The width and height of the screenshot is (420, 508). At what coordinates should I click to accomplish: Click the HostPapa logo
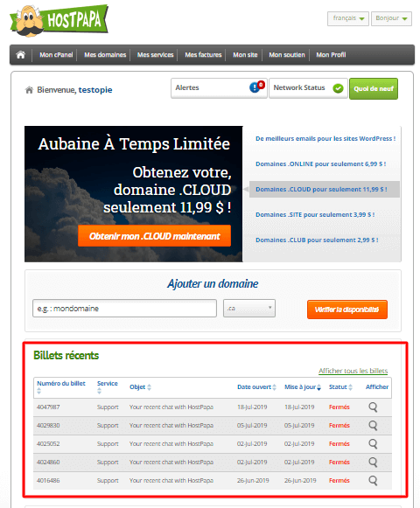click(59, 20)
